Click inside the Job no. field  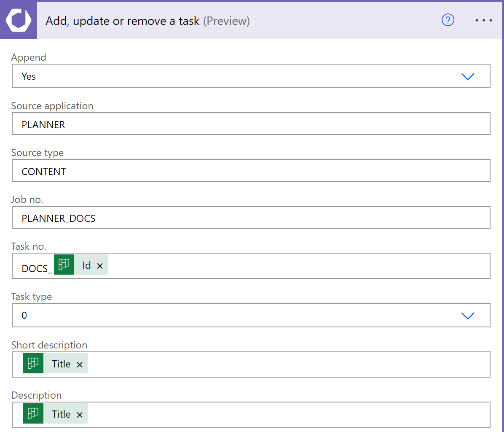click(251, 218)
